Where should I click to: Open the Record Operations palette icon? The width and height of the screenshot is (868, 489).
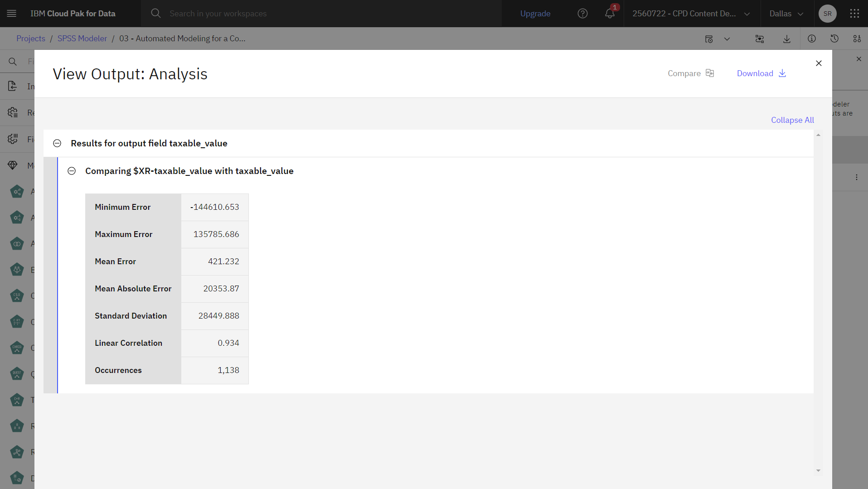pos(13,112)
